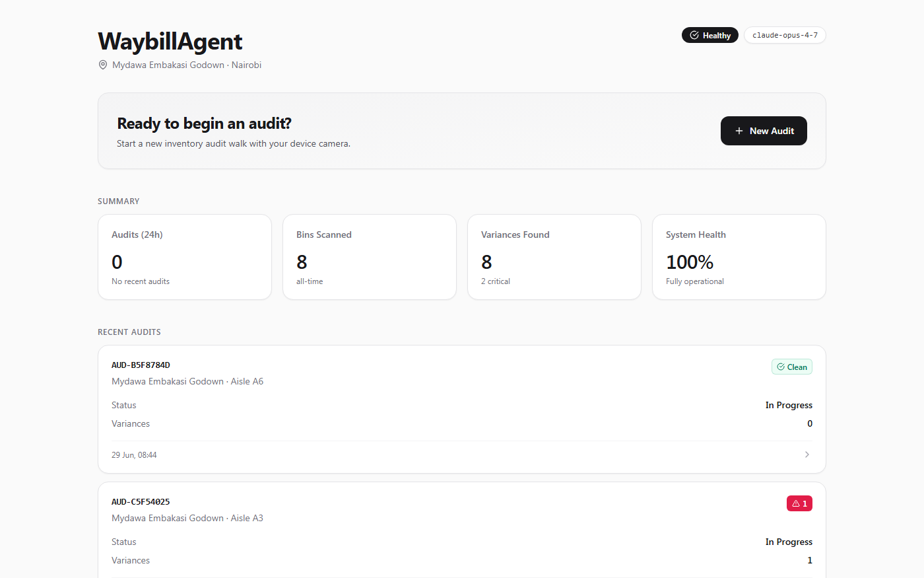The image size is (924, 578).
Task: Click the '29 Jun, 08:44' timestamp
Action: 134,455
